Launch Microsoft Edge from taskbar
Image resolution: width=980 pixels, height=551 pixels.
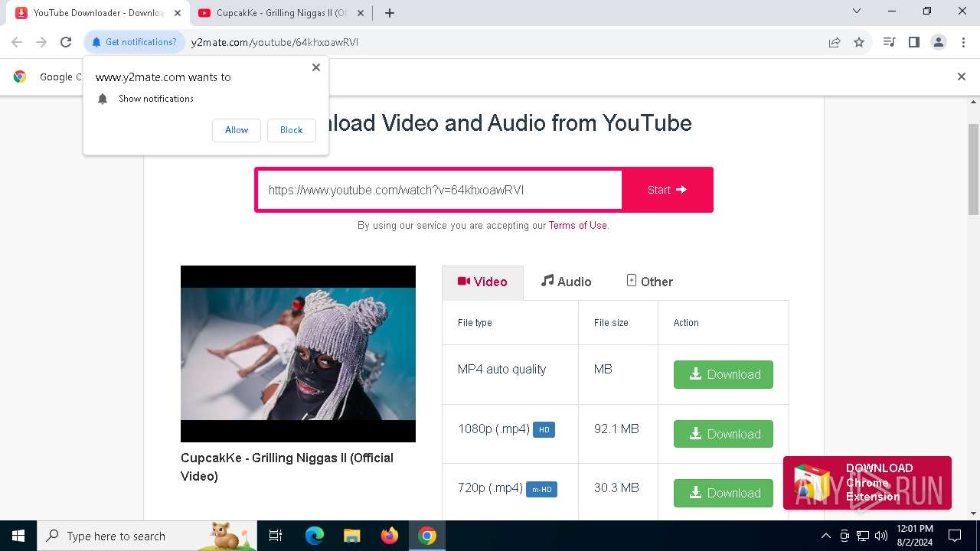click(x=315, y=536)
